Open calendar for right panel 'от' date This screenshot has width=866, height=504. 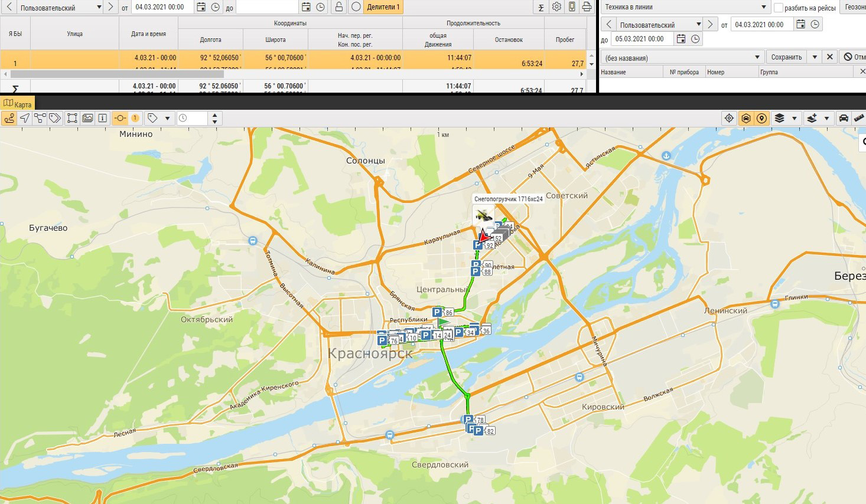click(x=800, y=24)
